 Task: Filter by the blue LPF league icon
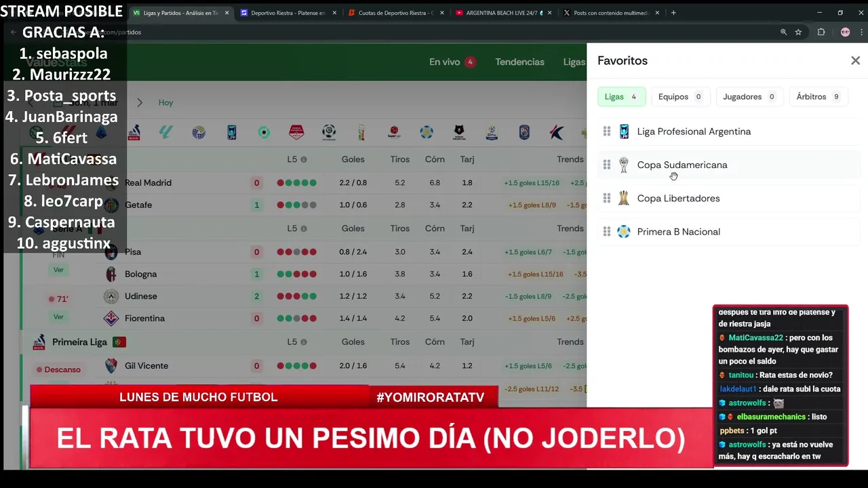click(232, 132)
